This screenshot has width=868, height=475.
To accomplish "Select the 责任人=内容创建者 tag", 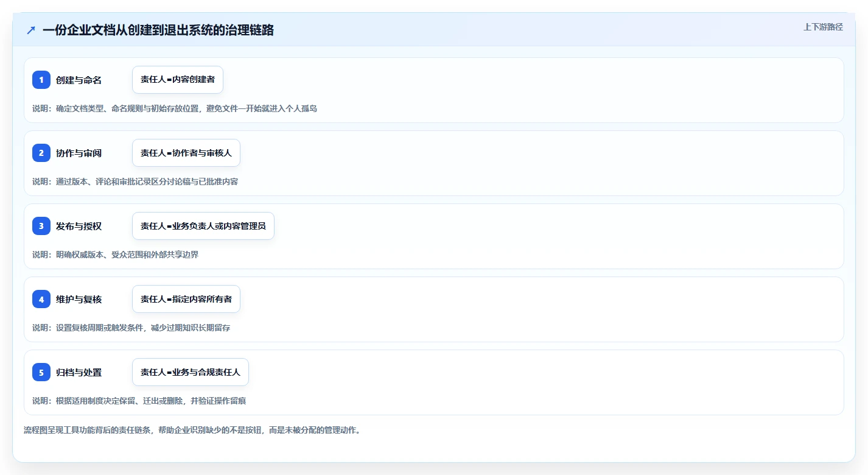I will [x=178, y=80].
